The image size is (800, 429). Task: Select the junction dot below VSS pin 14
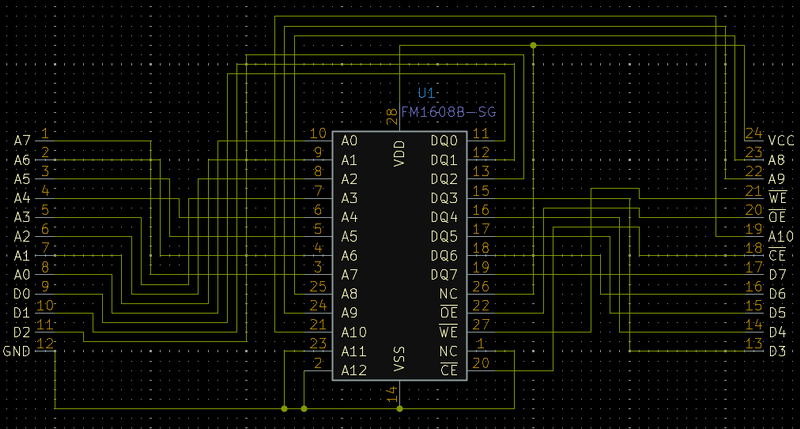click(x=399, y=409)
